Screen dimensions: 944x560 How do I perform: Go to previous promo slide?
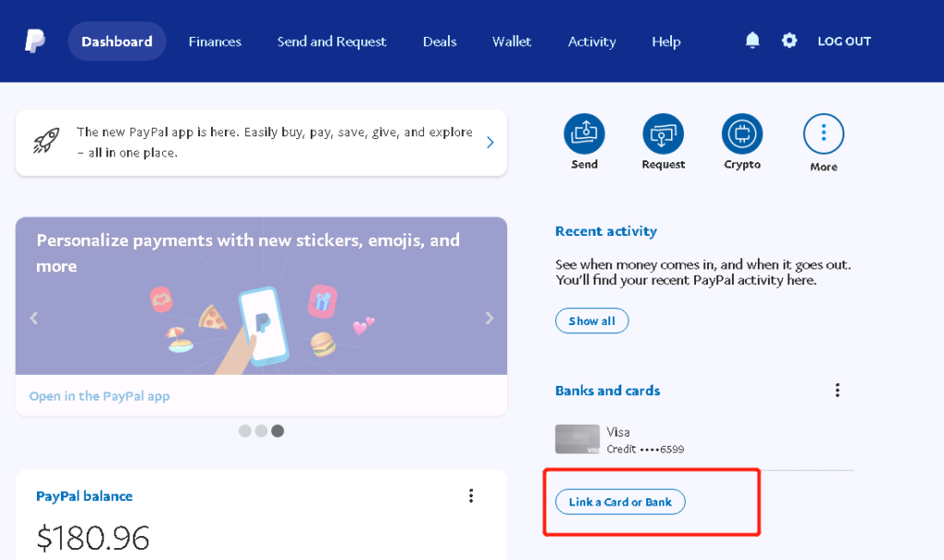(34, 318)
